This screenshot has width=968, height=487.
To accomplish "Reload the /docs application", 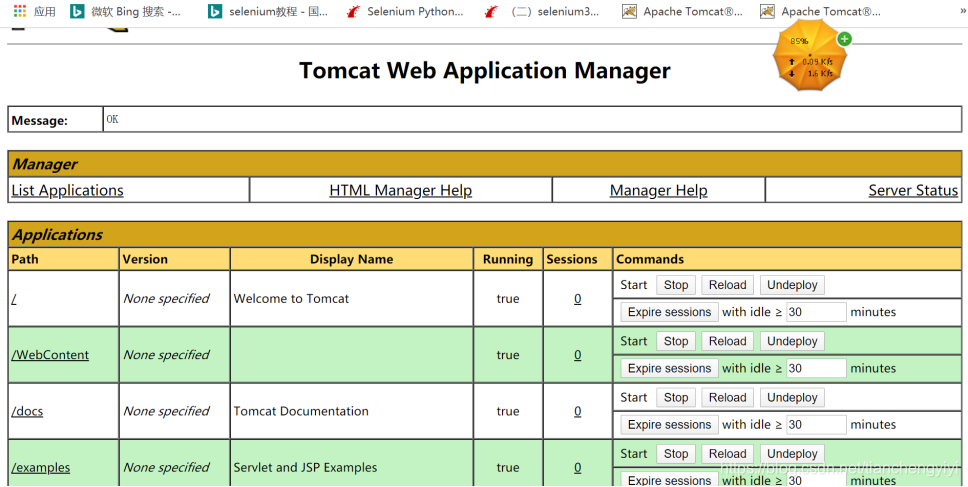I will click(x=727, y=398).
